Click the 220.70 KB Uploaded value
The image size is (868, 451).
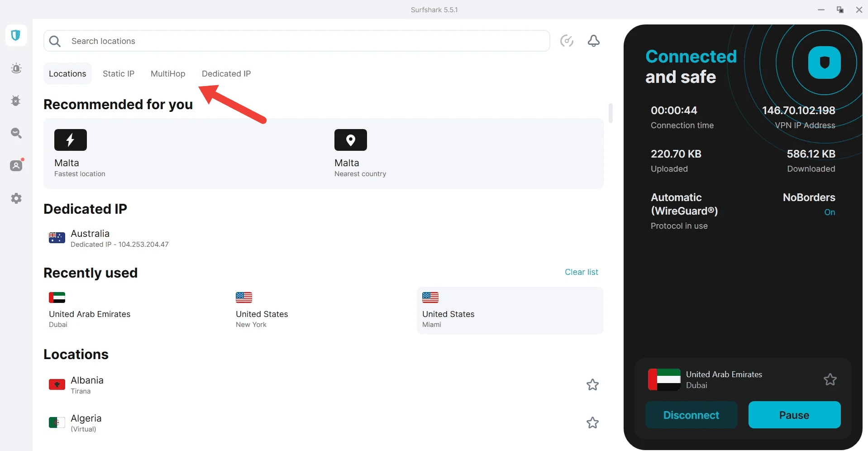pyautogui.click(x=676, y=154)
